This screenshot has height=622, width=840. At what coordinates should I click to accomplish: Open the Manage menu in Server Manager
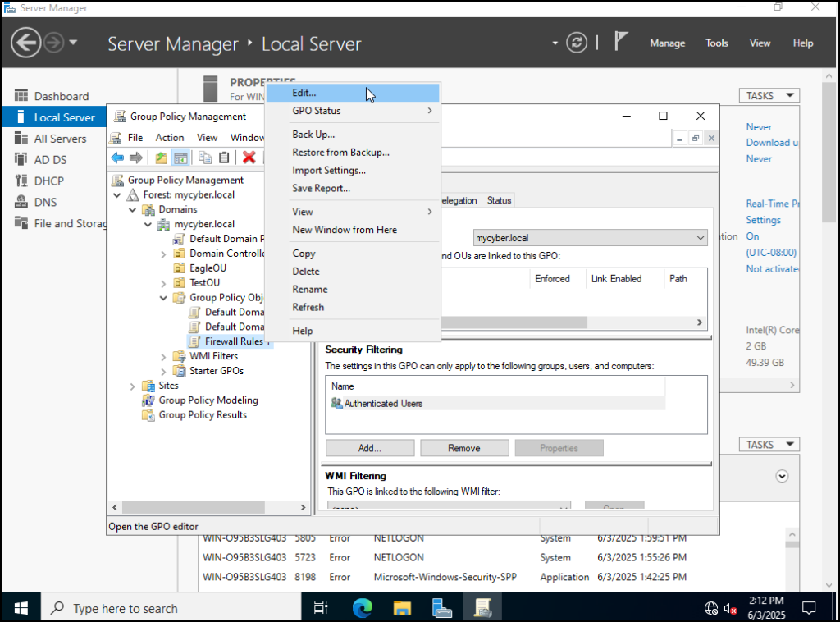point(668,43)
